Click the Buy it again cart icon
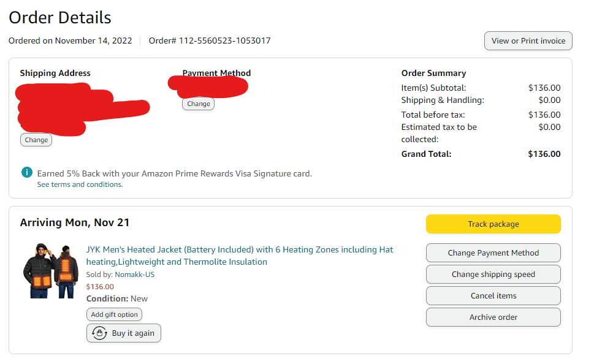This screenshot has height=364, width=594. click(x=99, y=333)
